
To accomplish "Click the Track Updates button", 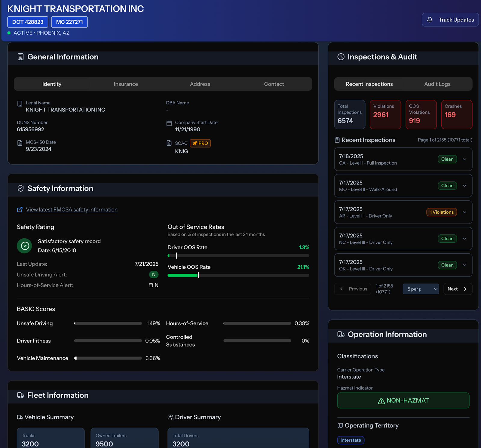I will tap(450, 20).
